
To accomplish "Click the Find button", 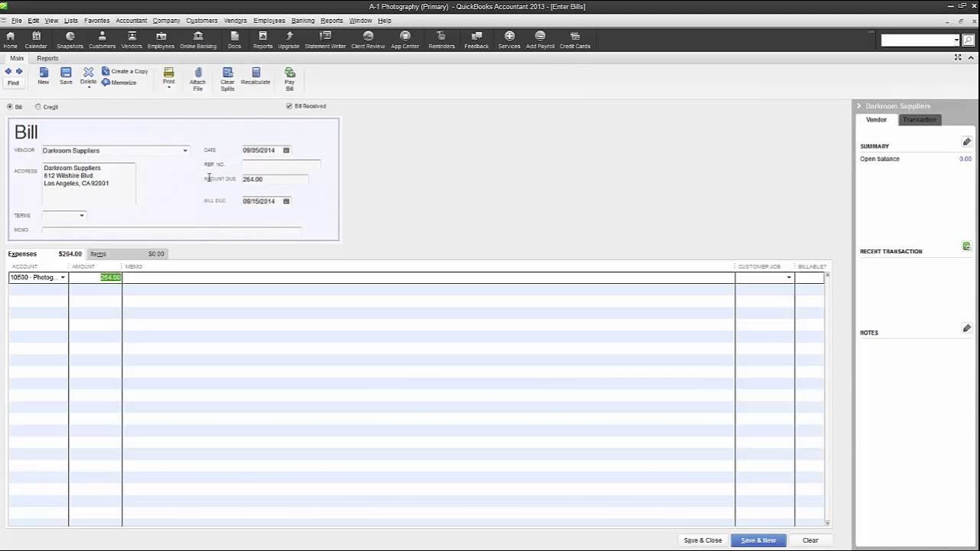I will tap(13, 83).
